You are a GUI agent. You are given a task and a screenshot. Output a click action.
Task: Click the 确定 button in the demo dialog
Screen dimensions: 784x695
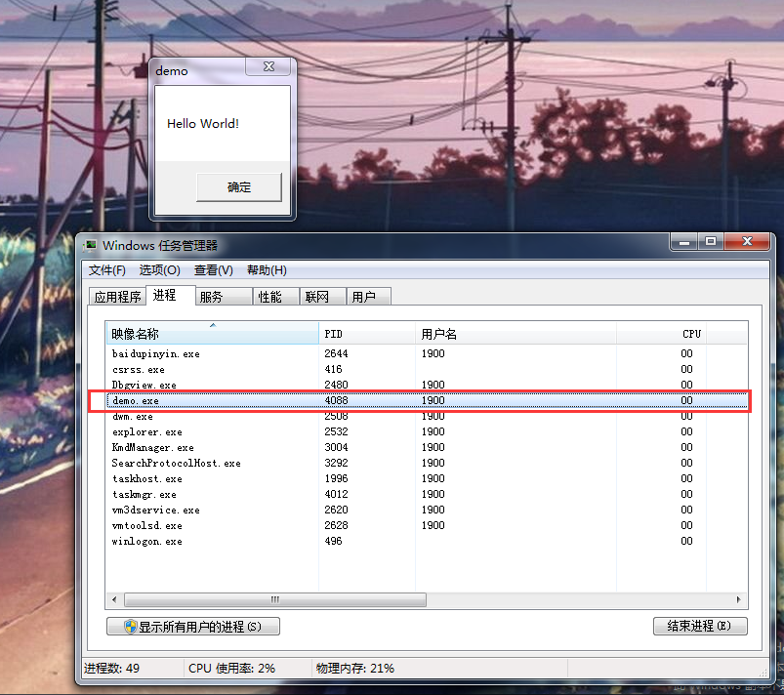click(238, 186)
